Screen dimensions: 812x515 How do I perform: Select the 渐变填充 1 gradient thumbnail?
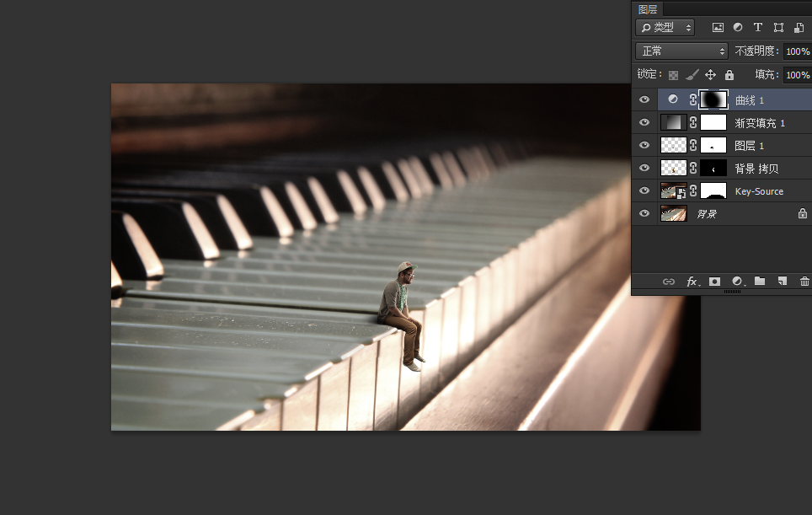click(x=673, y=122)
